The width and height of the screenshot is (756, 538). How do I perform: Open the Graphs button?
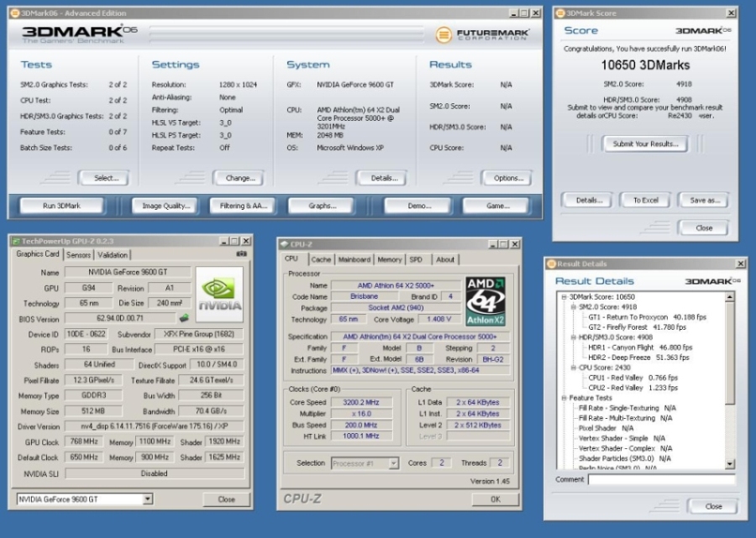322,206
